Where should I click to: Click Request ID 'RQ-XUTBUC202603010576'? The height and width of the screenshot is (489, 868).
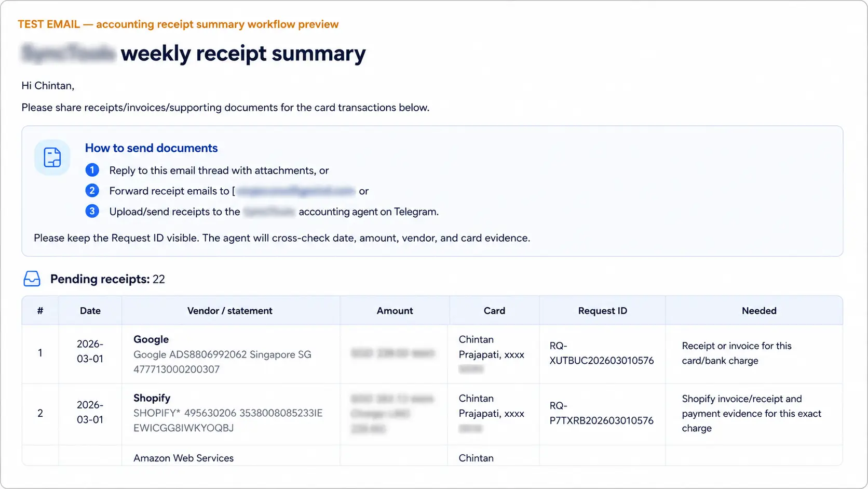[602, 353]
